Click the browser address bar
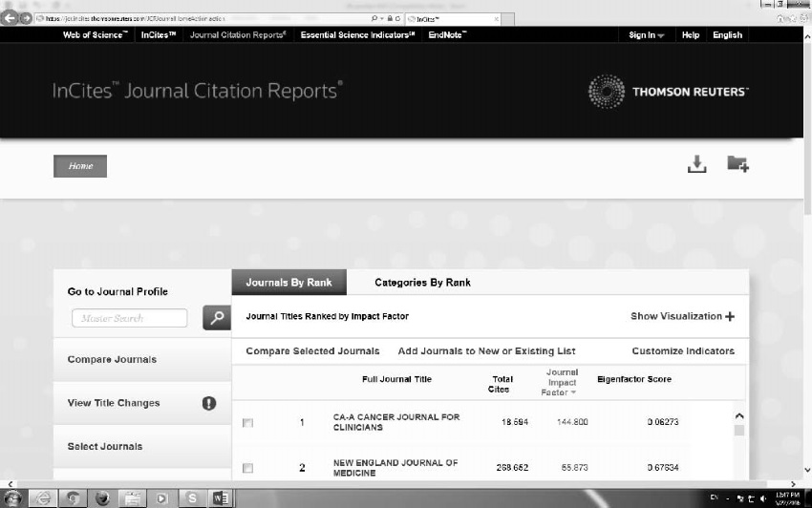812x508 pixels. pos(202,19)
